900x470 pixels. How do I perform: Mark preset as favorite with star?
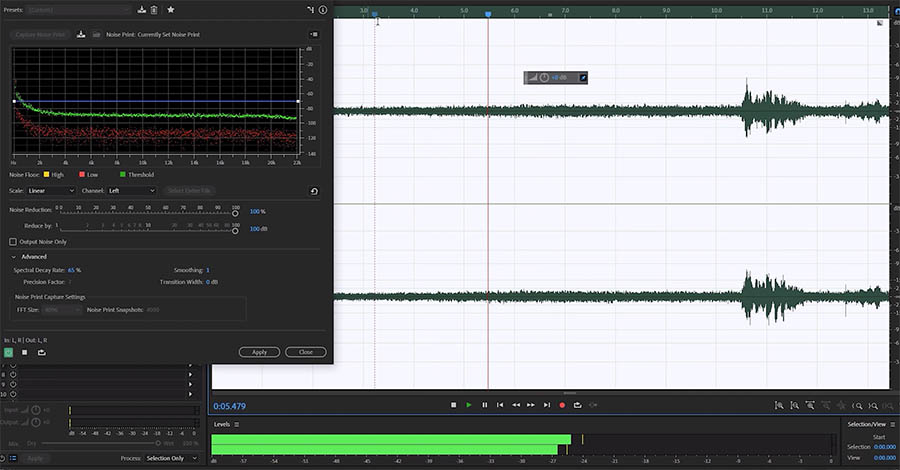coord(171,9)
